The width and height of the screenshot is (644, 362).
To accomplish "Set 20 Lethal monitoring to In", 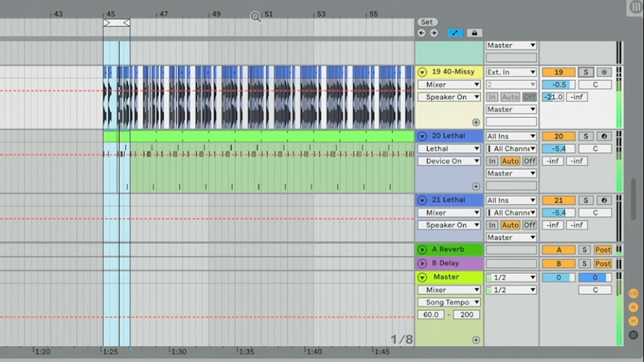I will coord(492,161).
